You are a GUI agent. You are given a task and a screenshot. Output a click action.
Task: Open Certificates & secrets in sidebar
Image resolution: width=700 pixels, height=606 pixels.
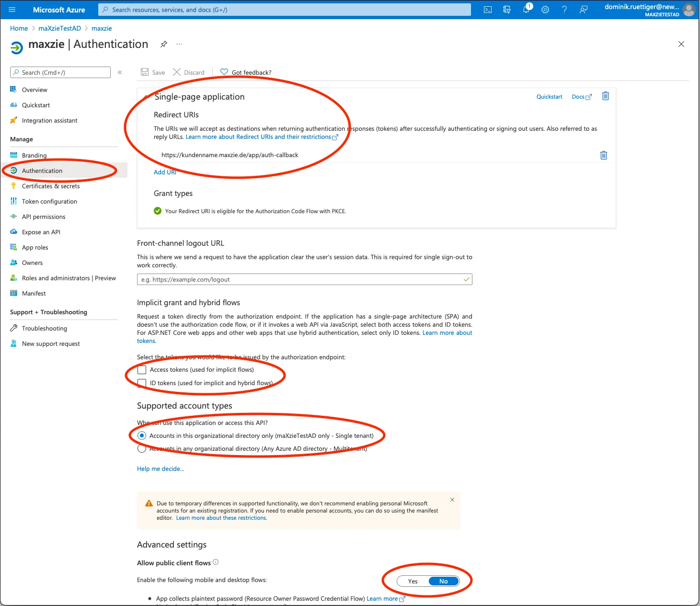51,186
